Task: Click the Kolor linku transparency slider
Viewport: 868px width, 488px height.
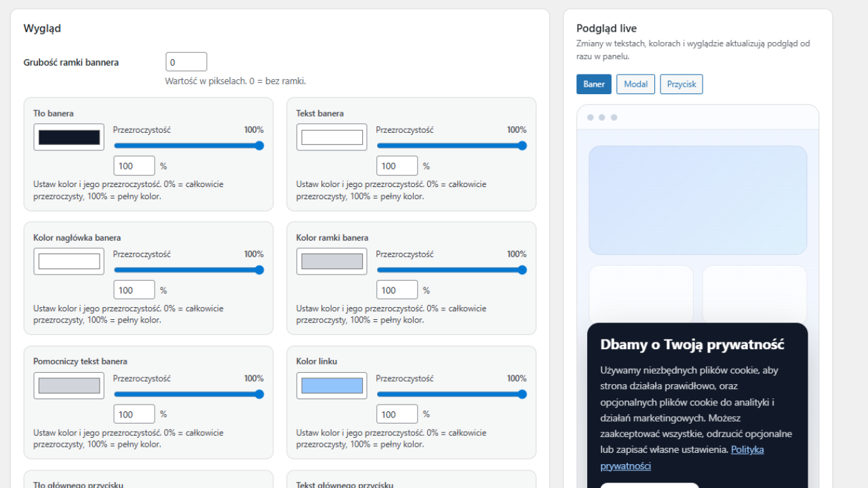Action: tap(451, 394)
